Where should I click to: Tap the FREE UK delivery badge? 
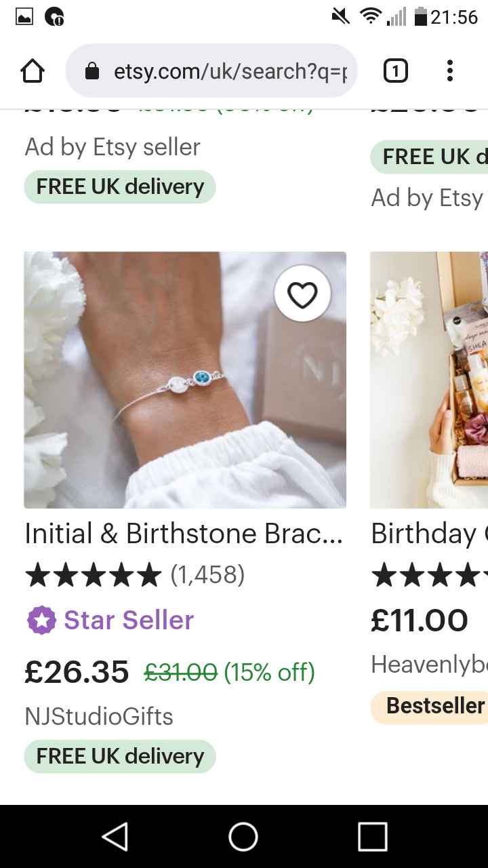(x=119, y=755)
